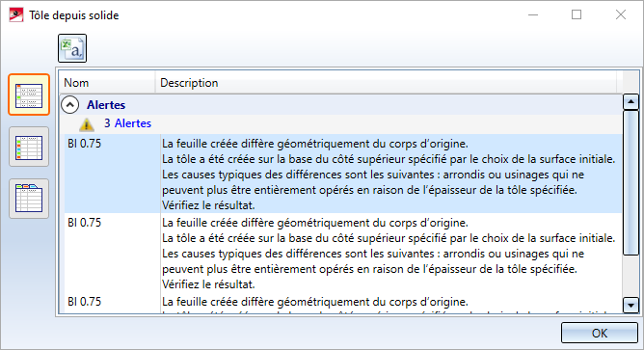Confirm with the OK button
The height and width of the screenshot is (350, 644).
(x=600, y=333)
